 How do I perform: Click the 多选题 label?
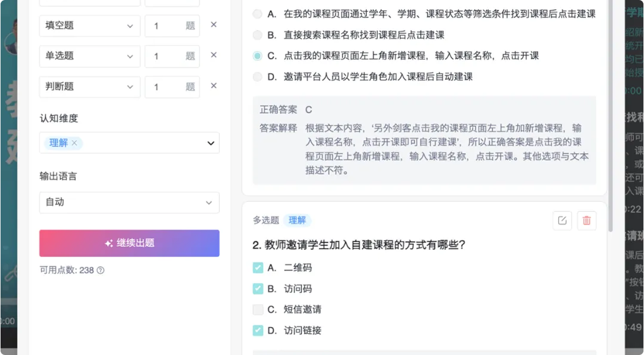pyautogui.click(x=266, y=221)
